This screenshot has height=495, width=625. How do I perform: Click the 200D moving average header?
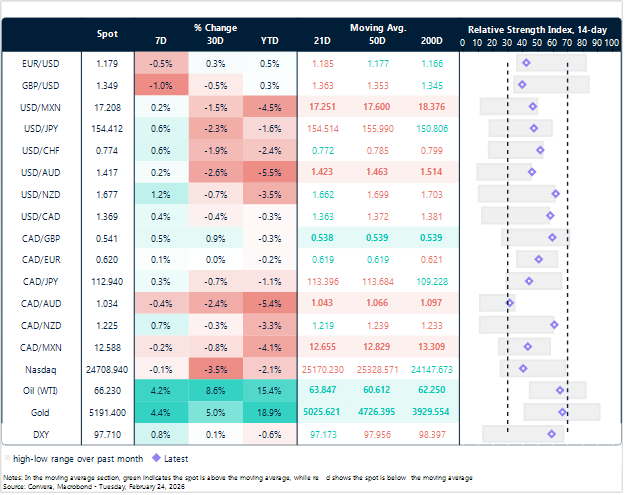(x=433, y=43)
